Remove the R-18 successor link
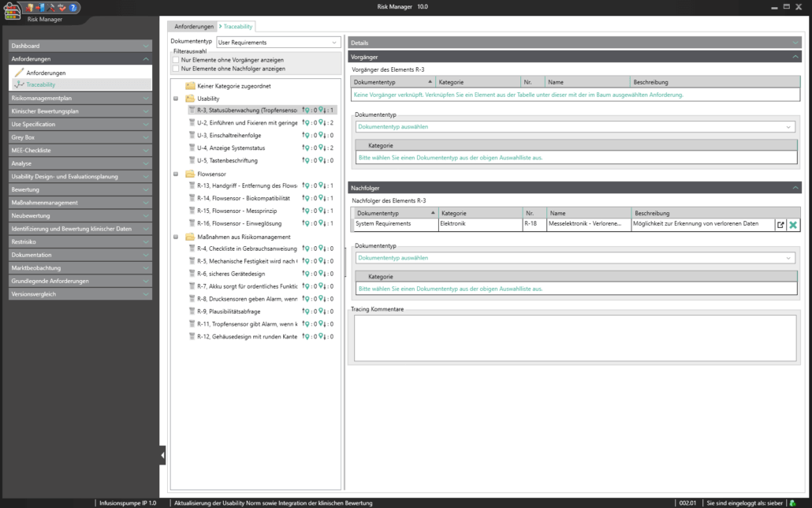The width and height of the screenshot is (812, 508). [x=793, y=225]
